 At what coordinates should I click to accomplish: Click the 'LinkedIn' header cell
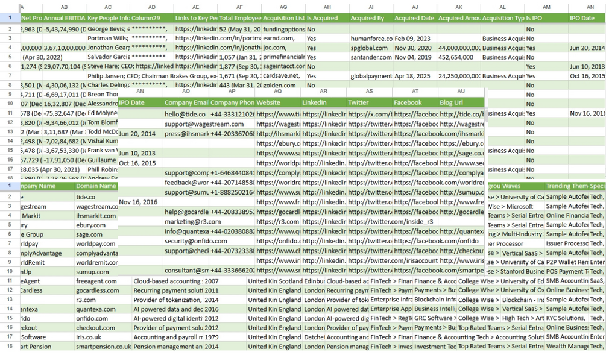323,102
